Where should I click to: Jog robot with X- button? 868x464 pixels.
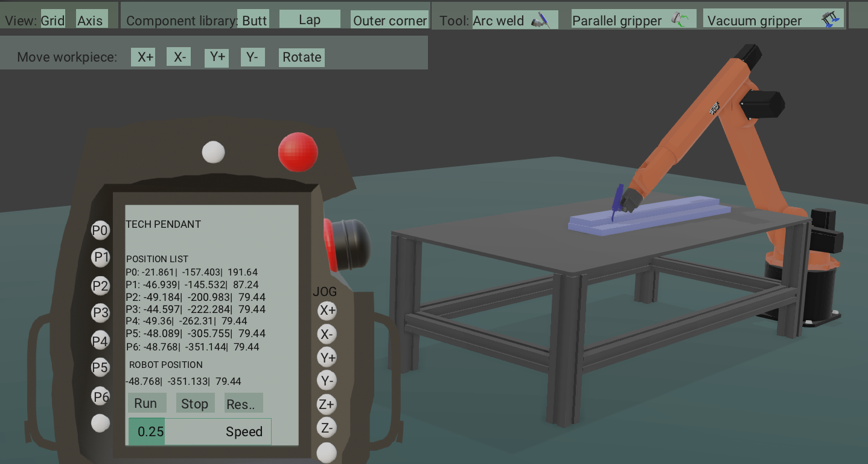coord(327,334)
